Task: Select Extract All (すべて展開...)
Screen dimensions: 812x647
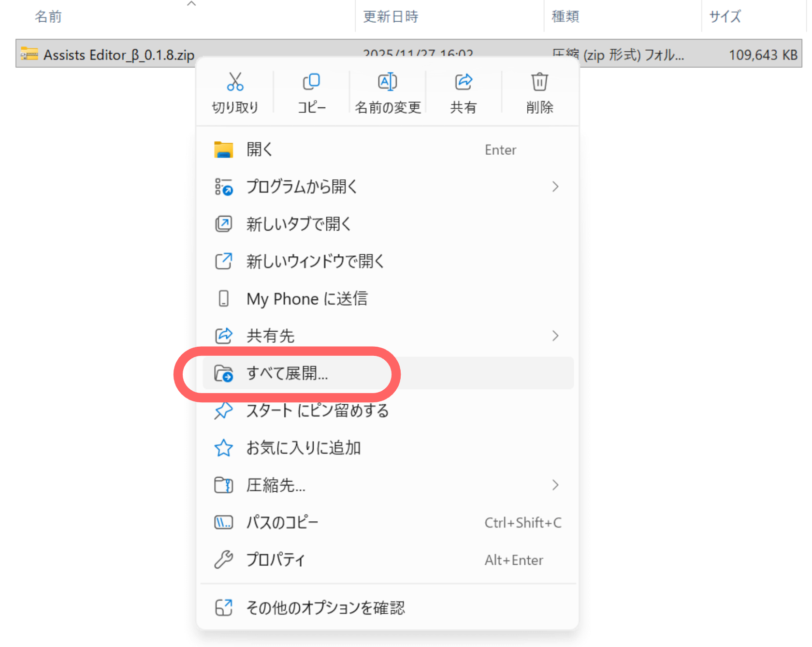Action: (x=287, y=373)
